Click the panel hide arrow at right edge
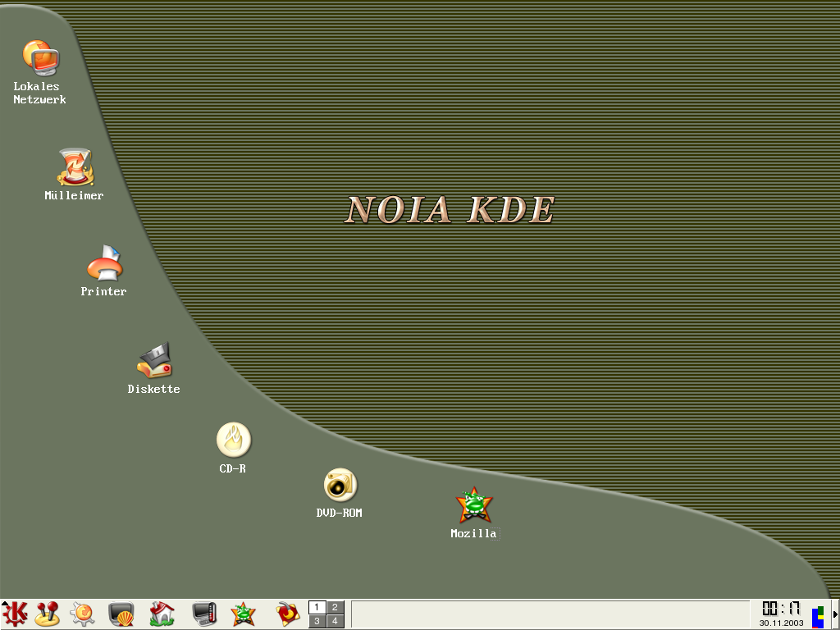This screenshot has width=840, height=630. pos(835,614)
